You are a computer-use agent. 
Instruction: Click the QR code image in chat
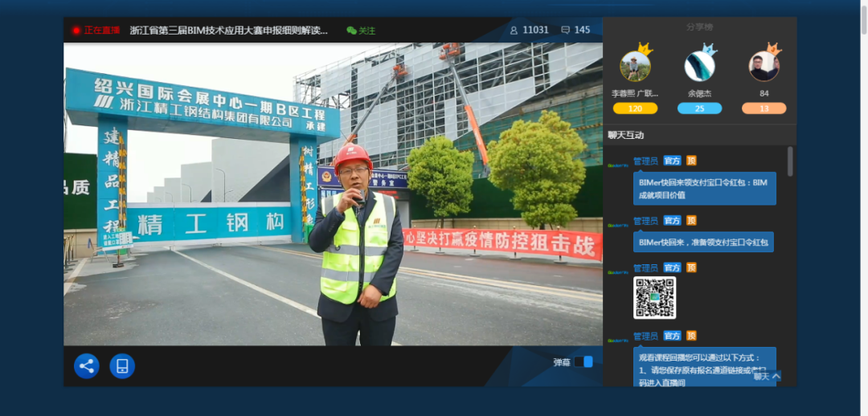click(654, 298)
